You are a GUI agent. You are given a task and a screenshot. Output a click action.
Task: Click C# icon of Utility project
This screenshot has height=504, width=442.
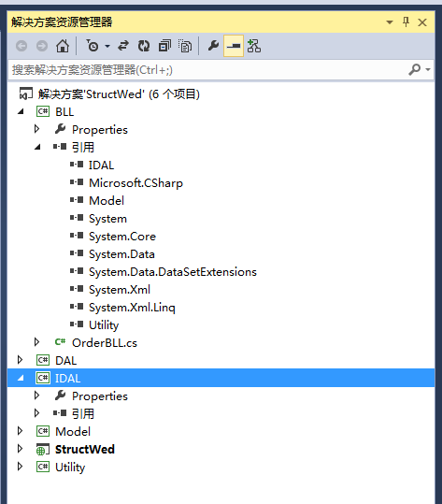pos(43,467)
